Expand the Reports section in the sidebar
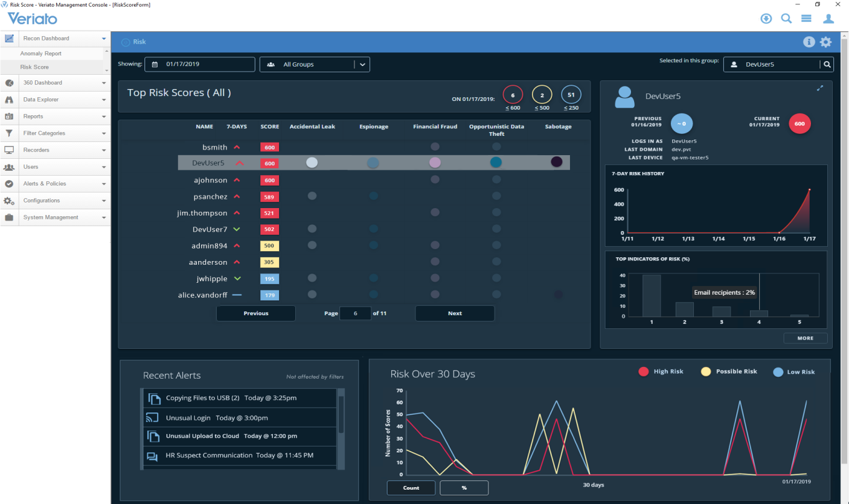849x504 pixels. click(x=55, y=115)
